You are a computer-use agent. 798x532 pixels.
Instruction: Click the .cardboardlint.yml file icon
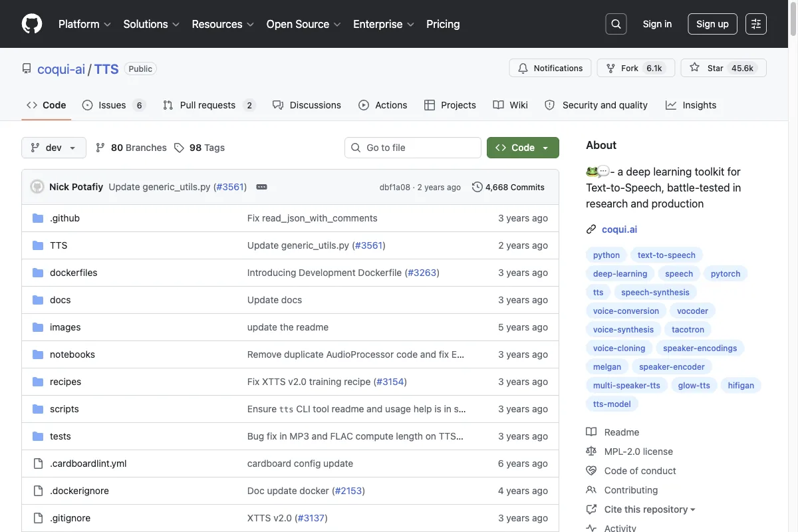point(38,464)
